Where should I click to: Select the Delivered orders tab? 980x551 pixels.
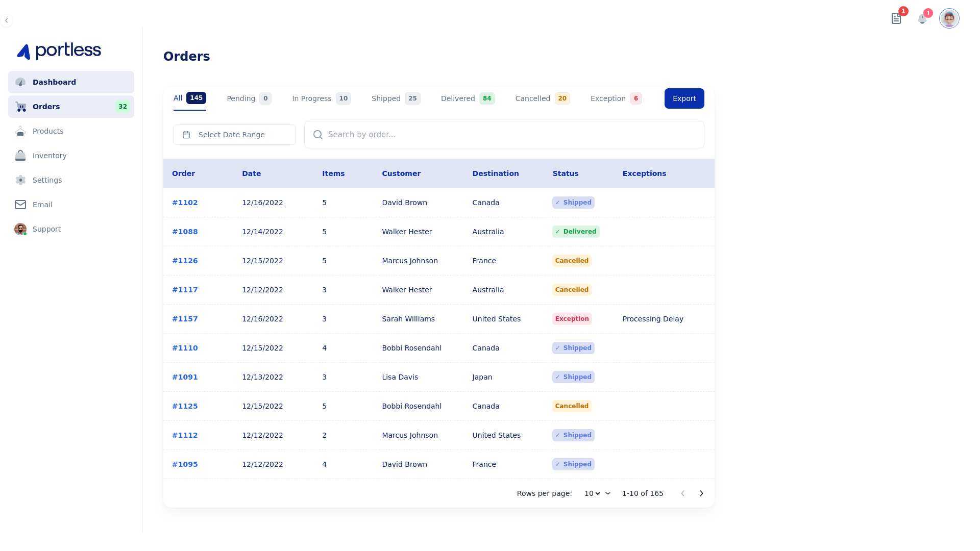467,98
